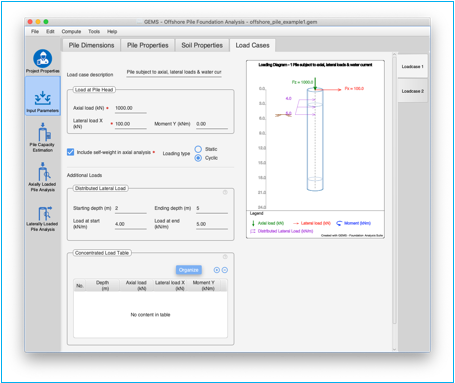Open the Compute menu
The width and height of the screenshot is (455, 383).
pos(71,31)
